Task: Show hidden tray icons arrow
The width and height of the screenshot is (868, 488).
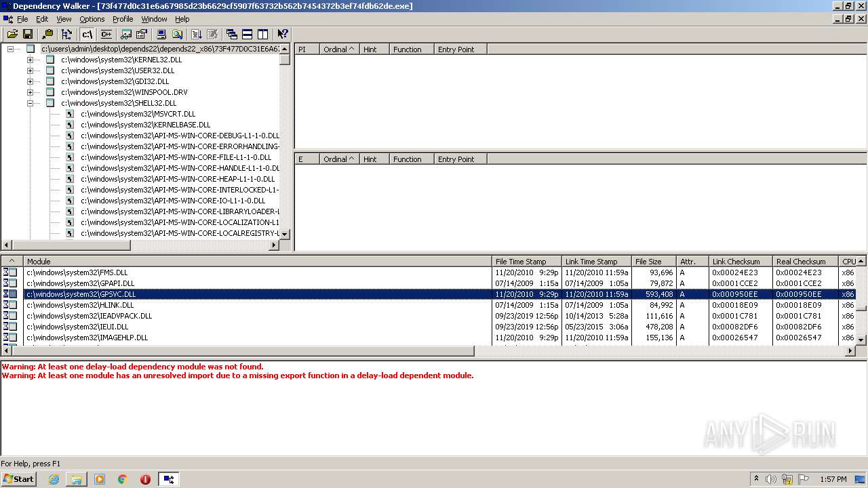Action: [756, 479]
